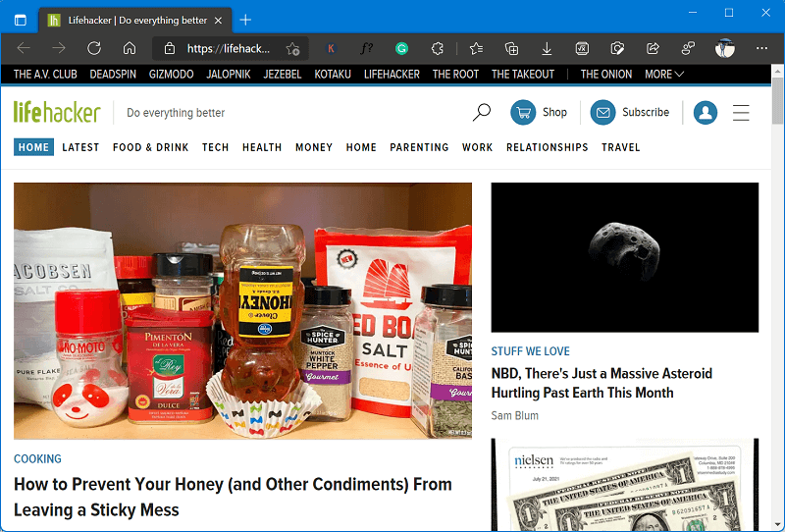Image resolution: width=785 pixels, height=532 pixels.
Task: Click the Subscribe text link
Action: [646, 112]
